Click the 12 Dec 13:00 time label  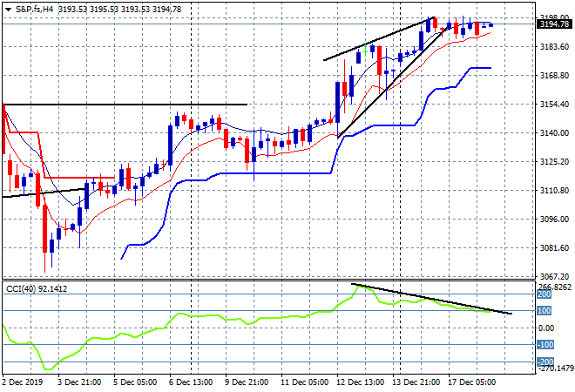(360, 382)
